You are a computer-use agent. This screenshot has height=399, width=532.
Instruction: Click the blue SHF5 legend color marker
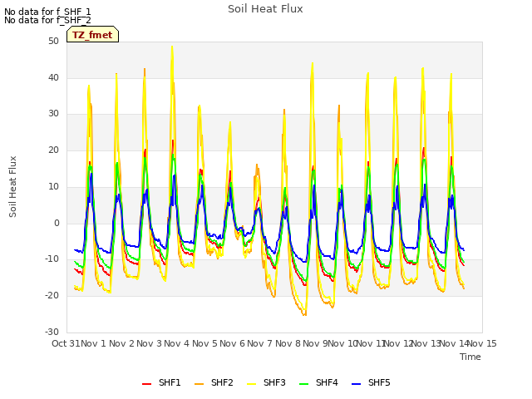357,384
